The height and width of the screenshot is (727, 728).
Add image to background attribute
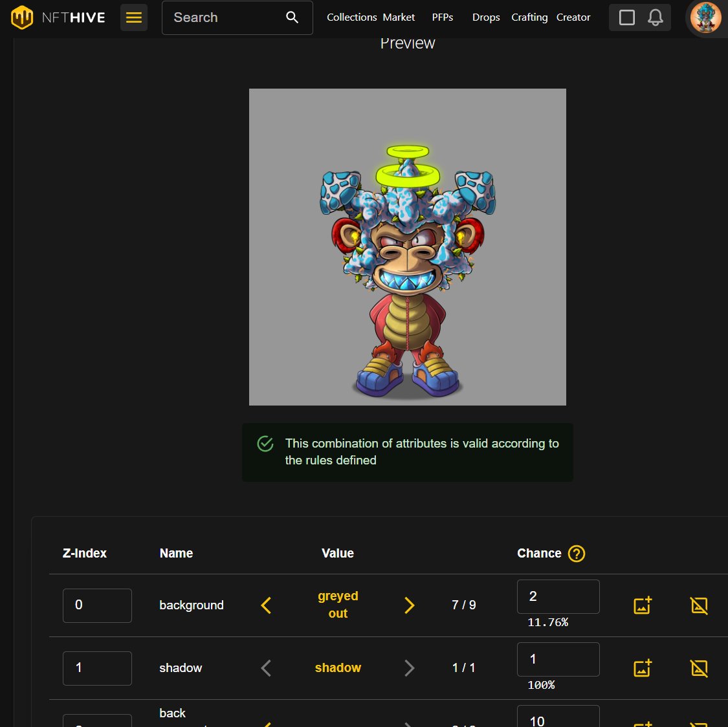coord(643,605)
